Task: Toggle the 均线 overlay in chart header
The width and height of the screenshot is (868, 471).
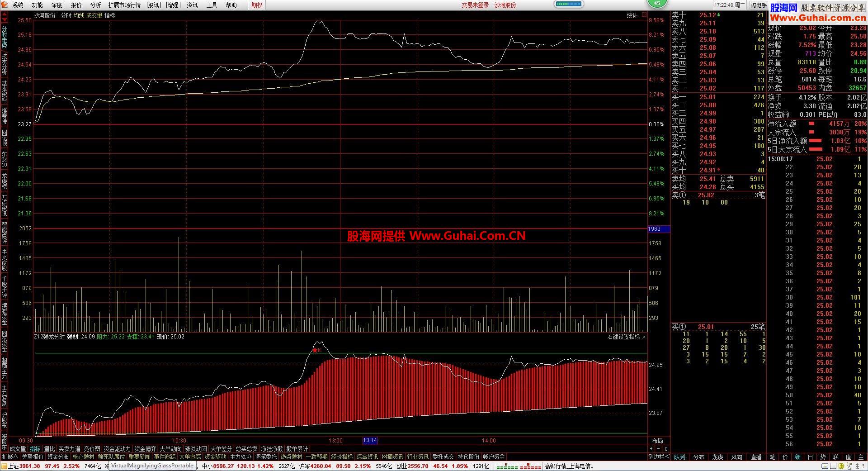Action: pos(79,15)
